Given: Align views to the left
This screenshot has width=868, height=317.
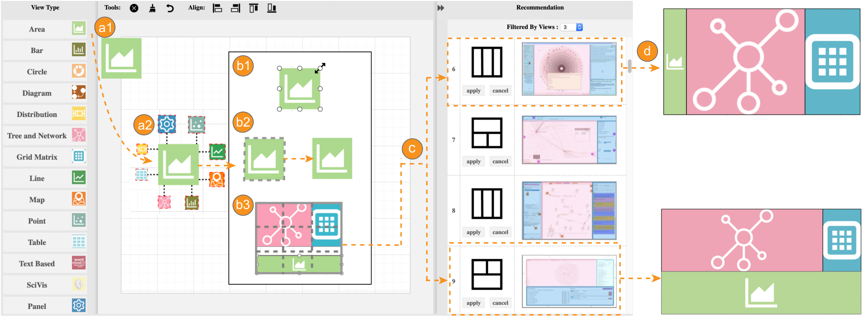Looking at the screenshot, I should 217,8.
